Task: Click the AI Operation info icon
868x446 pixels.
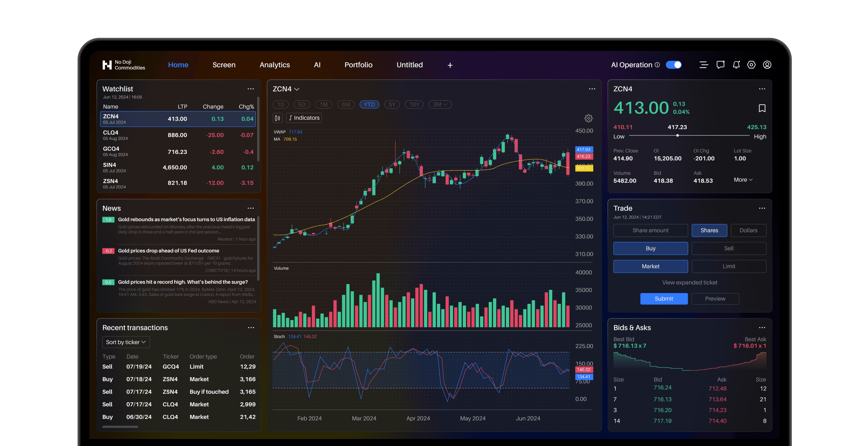Action: coord(657,65)
